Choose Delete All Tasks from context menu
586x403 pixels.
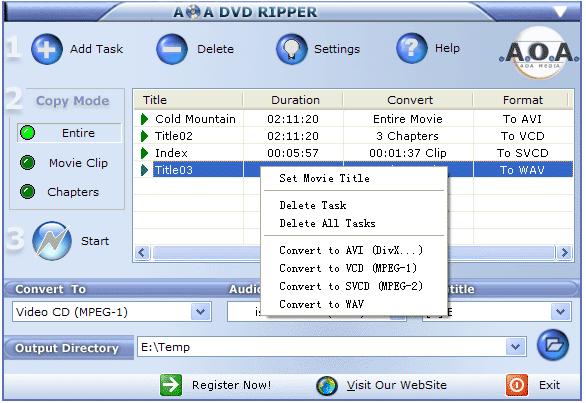pyautogui.click(x=327, y=223)
